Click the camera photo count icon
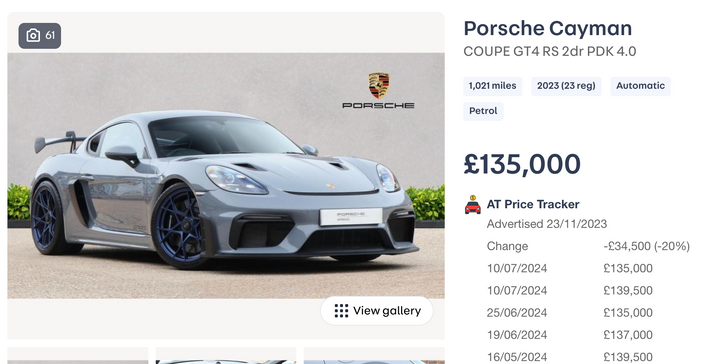 pyautogui.click(x=33, y=35)
